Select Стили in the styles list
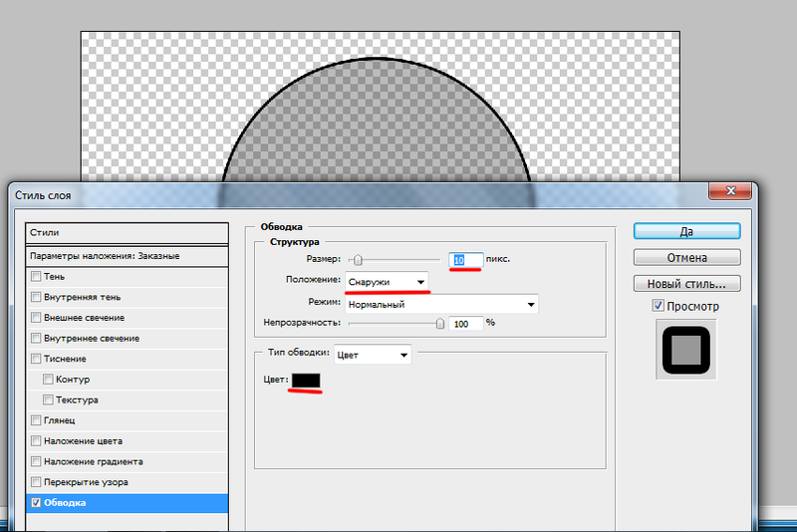797x532 pixels. 127,233
